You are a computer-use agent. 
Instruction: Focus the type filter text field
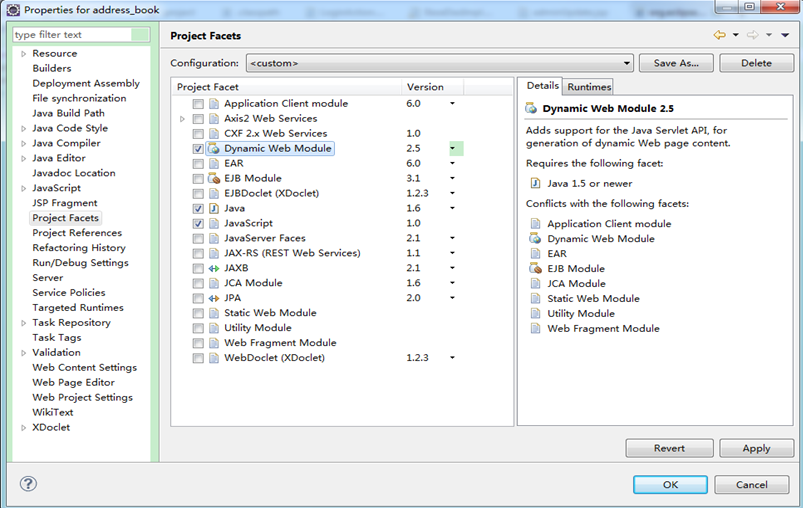(81, 34)
